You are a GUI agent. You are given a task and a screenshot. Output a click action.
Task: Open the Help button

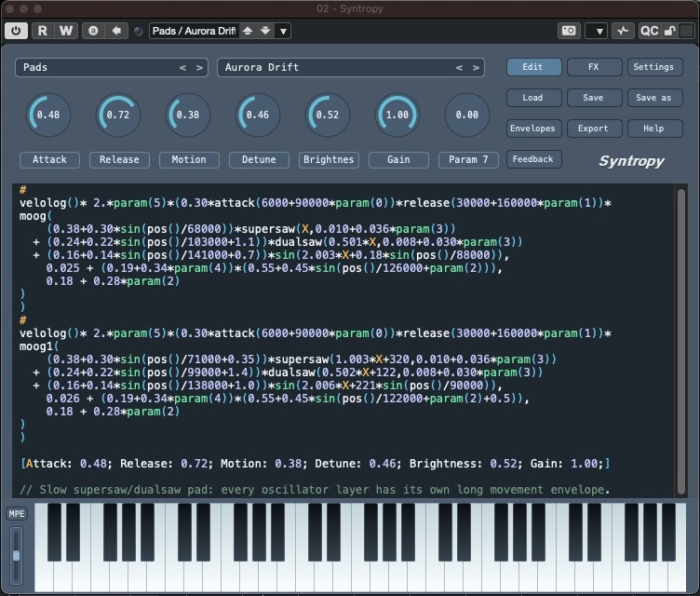(x=655, y=129)
